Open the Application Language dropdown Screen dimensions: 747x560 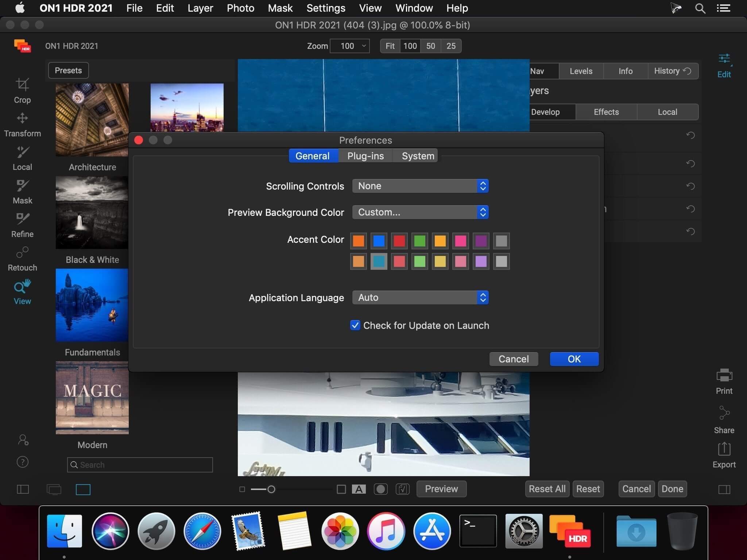[x=420, y=297]
